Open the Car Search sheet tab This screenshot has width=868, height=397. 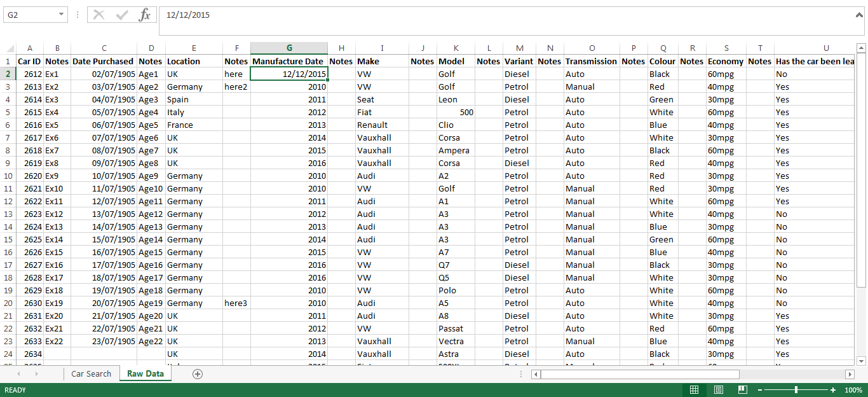pyautogui.click(x=91, y=373)
